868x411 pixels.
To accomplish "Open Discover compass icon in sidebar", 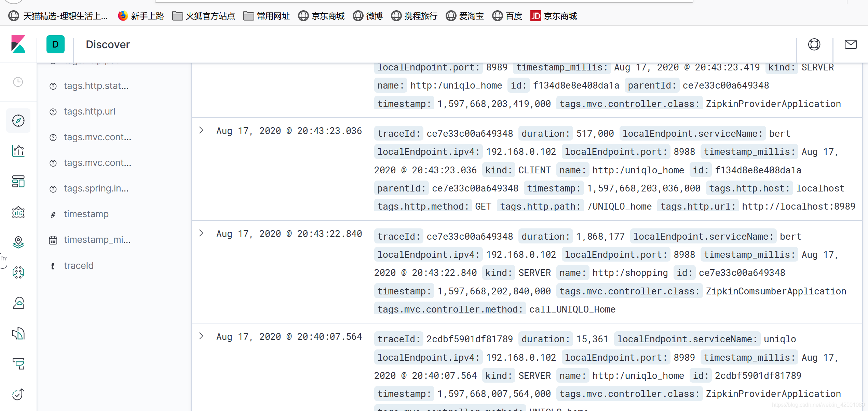I will point(18,120).
